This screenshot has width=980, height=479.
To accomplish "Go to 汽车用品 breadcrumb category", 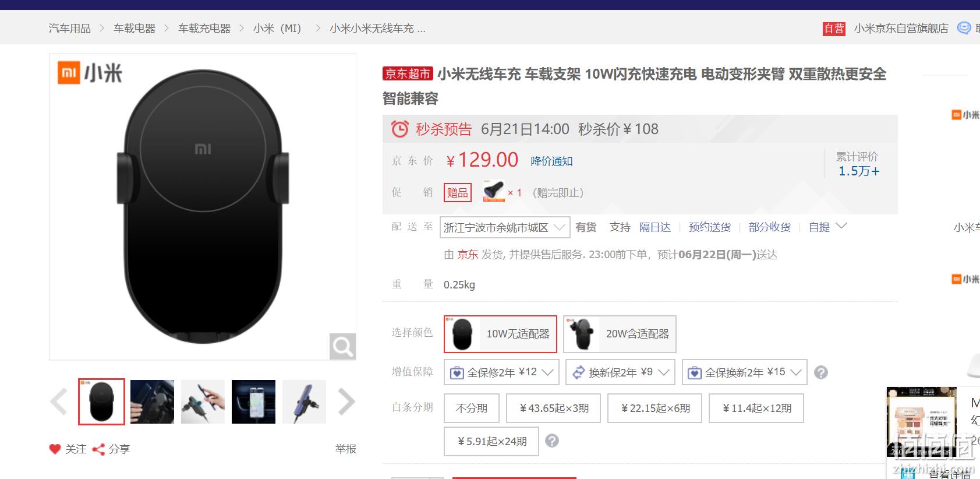I will 70,28.
